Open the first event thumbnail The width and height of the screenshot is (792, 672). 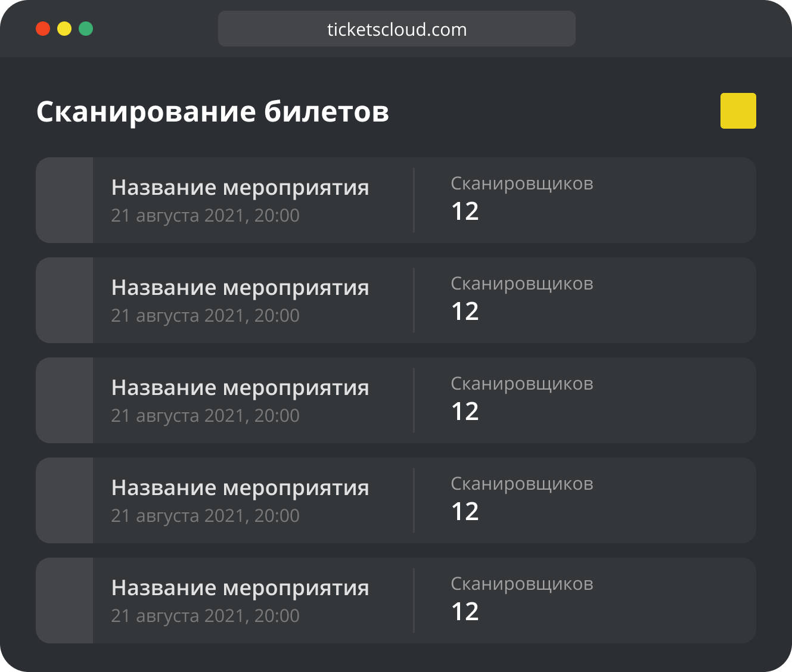click(64, 200)
